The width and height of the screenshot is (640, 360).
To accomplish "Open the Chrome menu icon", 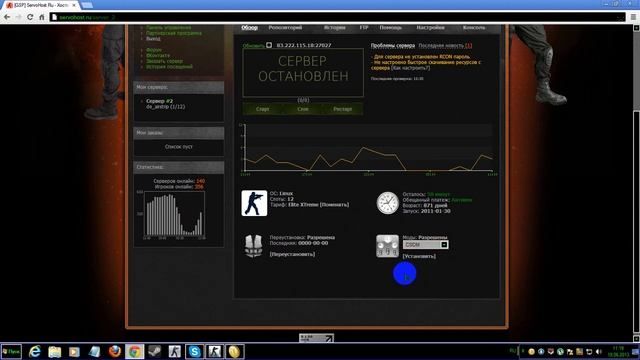I will [x=633, y=17].
